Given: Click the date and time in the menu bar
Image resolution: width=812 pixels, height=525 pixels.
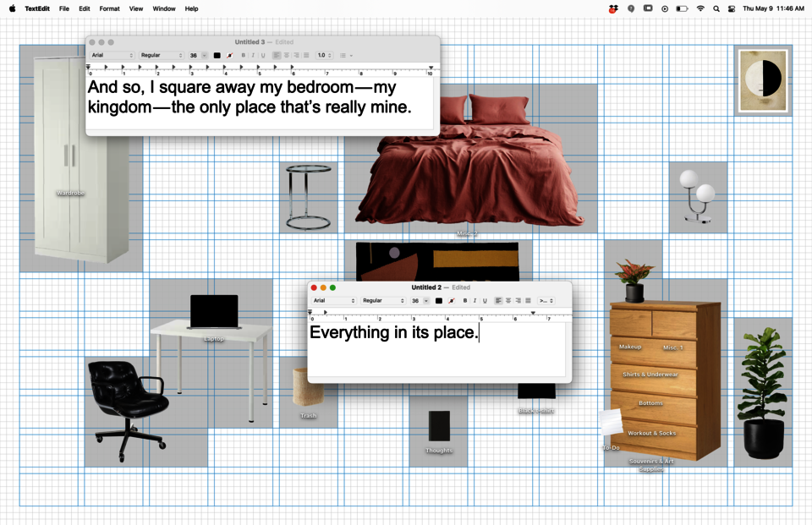Looking at the screenshot, I should 773,8.
